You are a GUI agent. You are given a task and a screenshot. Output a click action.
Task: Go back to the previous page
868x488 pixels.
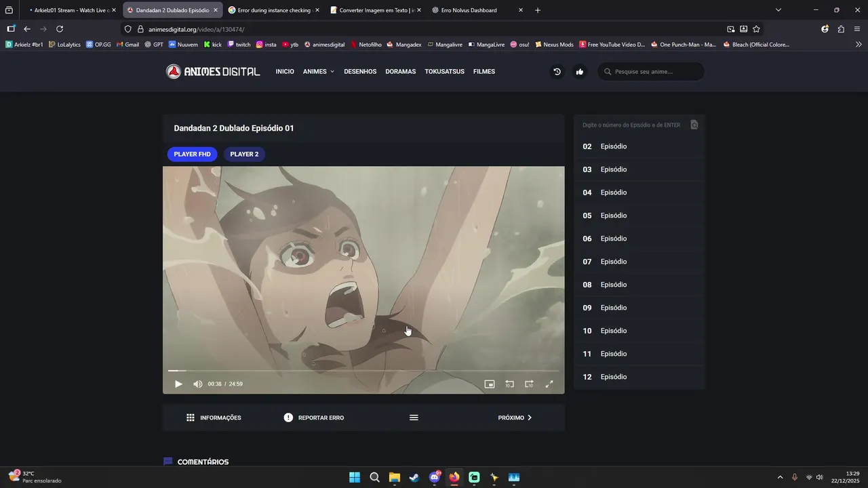(27, 29)
